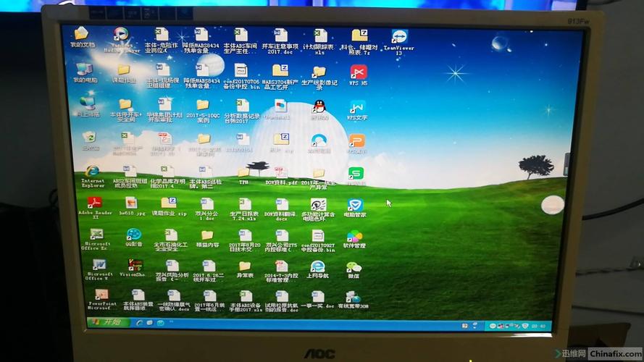The width and height of the screenshot is (644, 362).
Task: Open the 异常表 folder
Action: coord(245,266)
